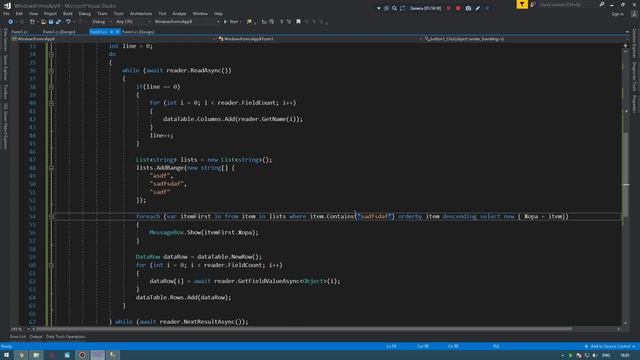Viewport: 640px width, 360px height.
Task: Click the feedback icon next to Quick Launch
Action: click(533, 4)
